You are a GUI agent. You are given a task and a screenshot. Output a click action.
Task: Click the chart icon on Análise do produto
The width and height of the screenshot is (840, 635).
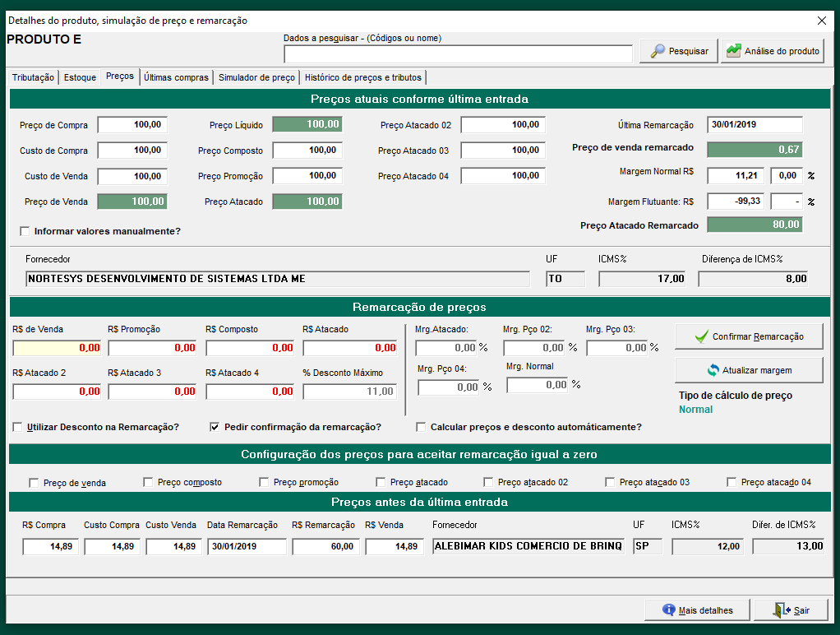click(x=733, y=51)
